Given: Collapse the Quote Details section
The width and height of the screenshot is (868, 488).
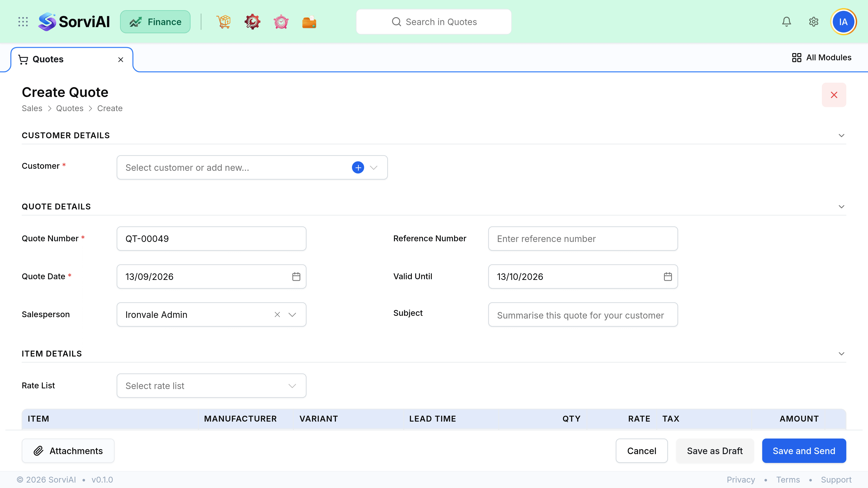Looking at the screenshot, I should click(x=841, y=206).
